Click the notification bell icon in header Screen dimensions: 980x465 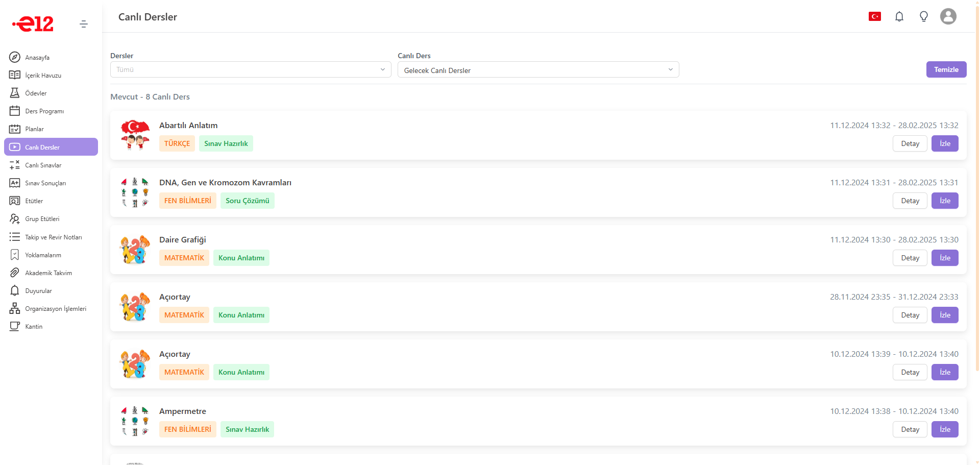pos(899,17)
